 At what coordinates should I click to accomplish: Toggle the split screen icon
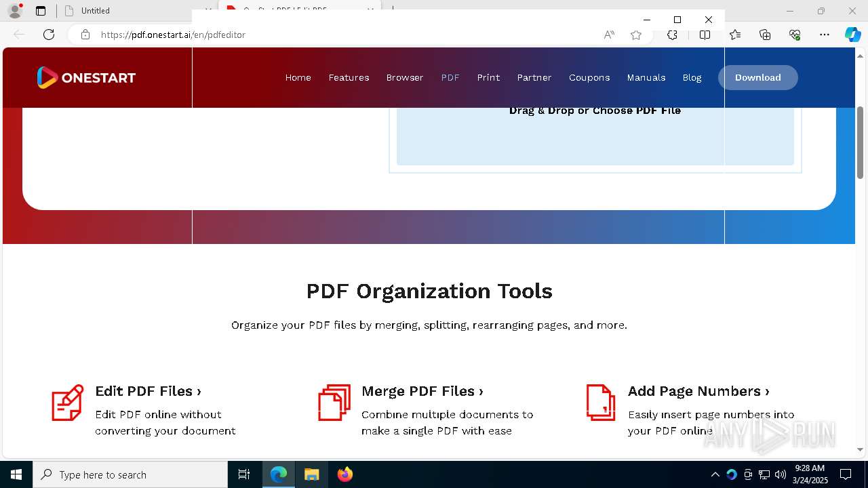pyautogui.click(x=705, y=35)
